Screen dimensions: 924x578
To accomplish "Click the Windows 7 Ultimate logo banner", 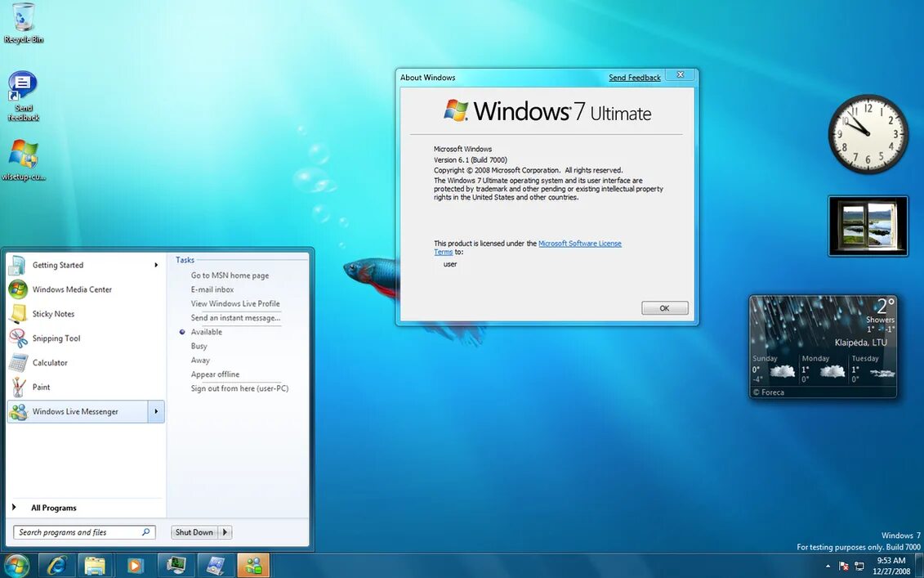I will click(547, 111).
